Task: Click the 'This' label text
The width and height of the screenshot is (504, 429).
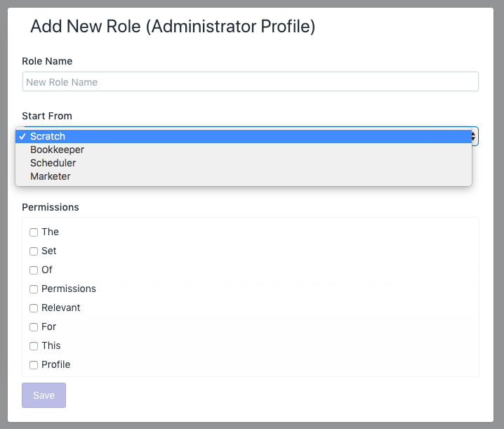Action: 51,345
